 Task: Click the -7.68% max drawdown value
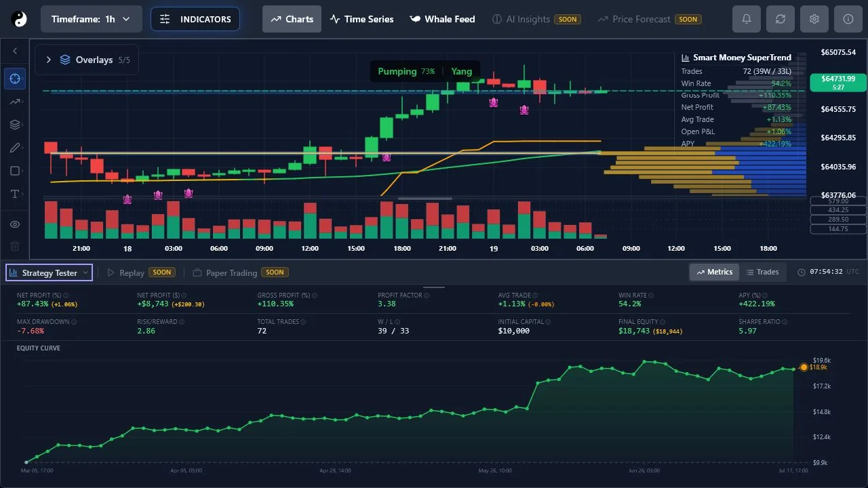tap(31, 331)
